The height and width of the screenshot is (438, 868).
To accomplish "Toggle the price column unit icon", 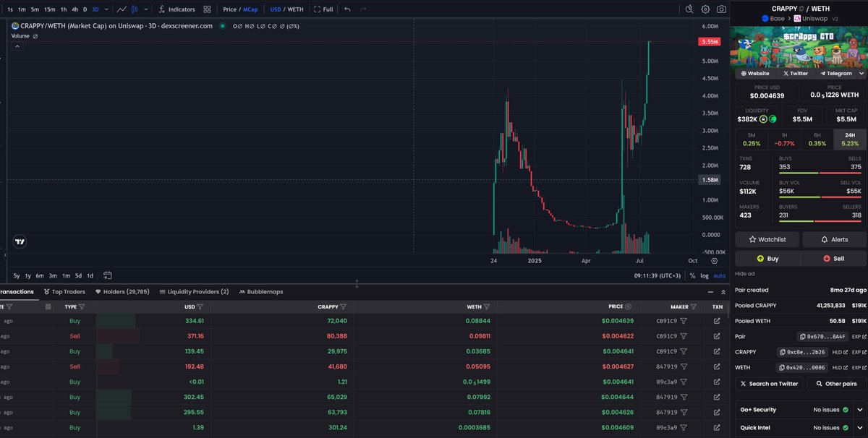I will (627, 306).
